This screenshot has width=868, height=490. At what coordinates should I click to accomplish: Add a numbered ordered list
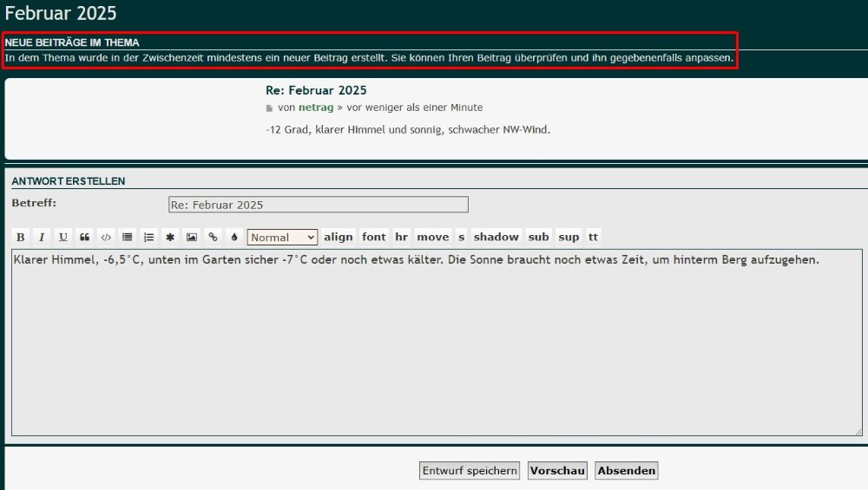point(148,237)
